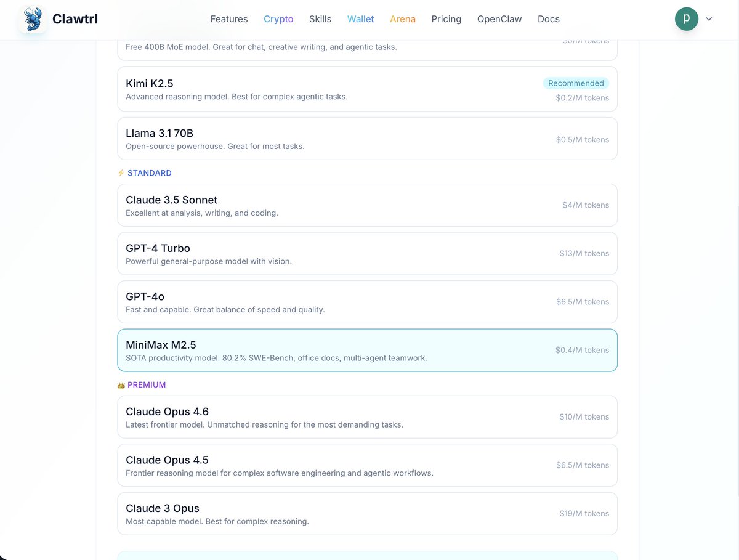Select the MiniMax M2.5 model card
This screenshot has height=560, width=739.
pyautogui.click(x=368, y=351)
